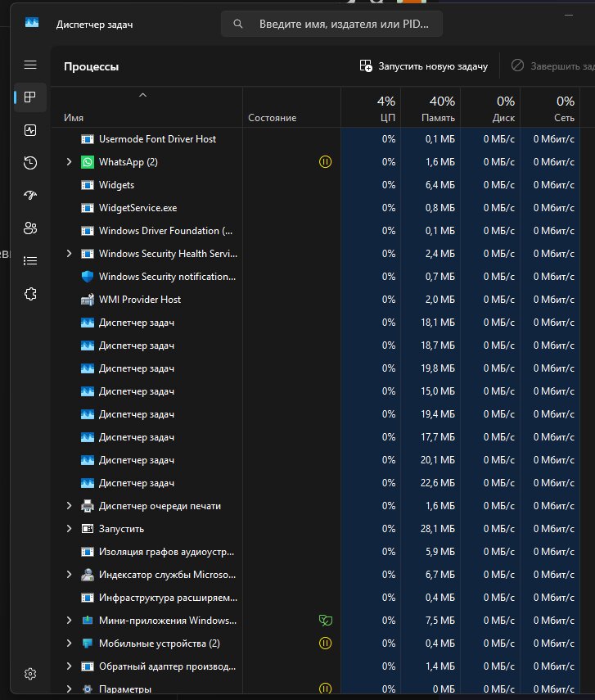Image resolution: width=595 pixels, height=700 pixels.
Task: Sort processes by Память column
Action: [x=430, y=109]
